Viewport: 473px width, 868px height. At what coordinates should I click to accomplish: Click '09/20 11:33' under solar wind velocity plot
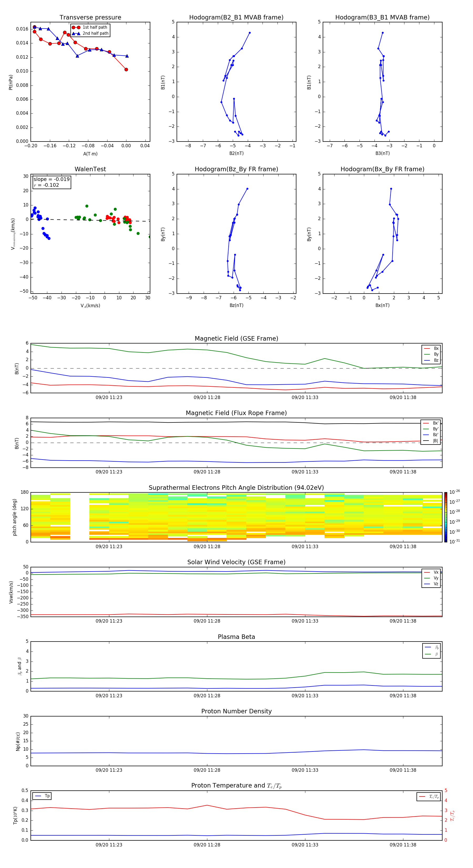(305, 621)
